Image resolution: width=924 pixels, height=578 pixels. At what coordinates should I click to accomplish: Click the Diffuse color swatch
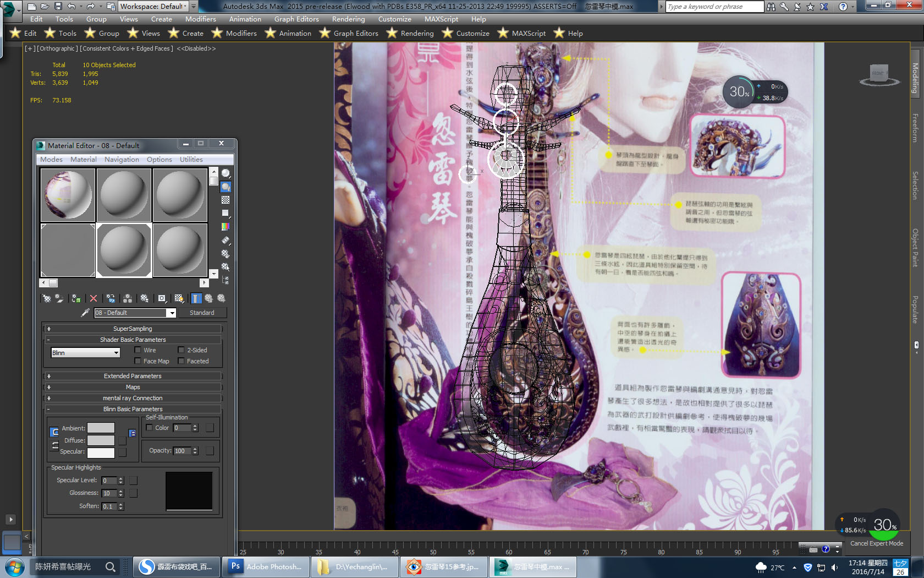(101, 440)
